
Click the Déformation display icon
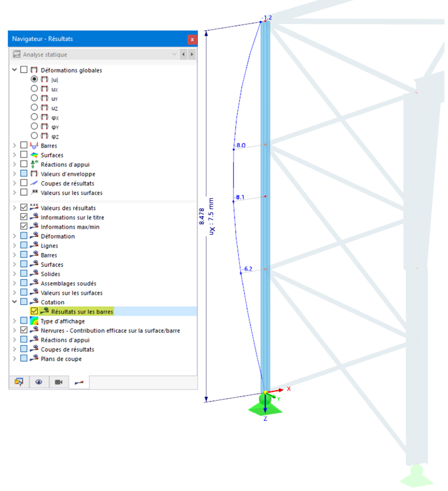click(34, 235)
